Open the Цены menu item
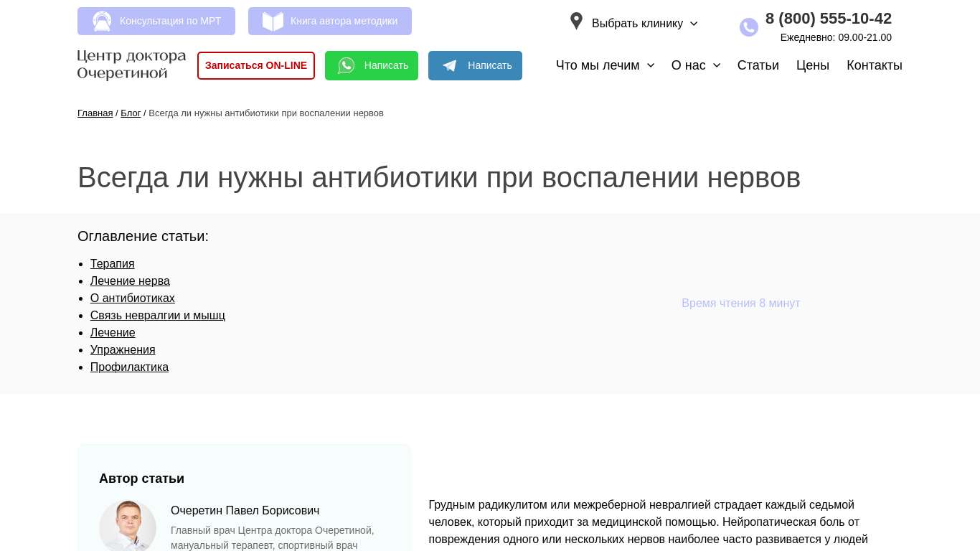The image size is (980, 551). click(812, 65)
